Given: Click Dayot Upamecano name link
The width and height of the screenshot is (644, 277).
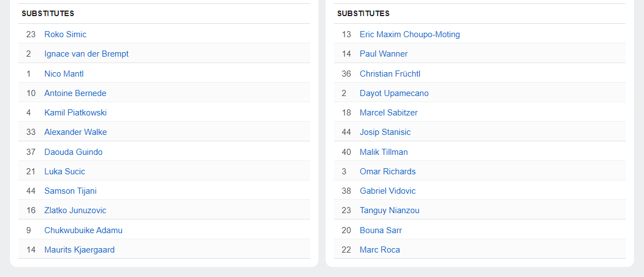Looking at the screenshot, I should click(x=394, y=93).
